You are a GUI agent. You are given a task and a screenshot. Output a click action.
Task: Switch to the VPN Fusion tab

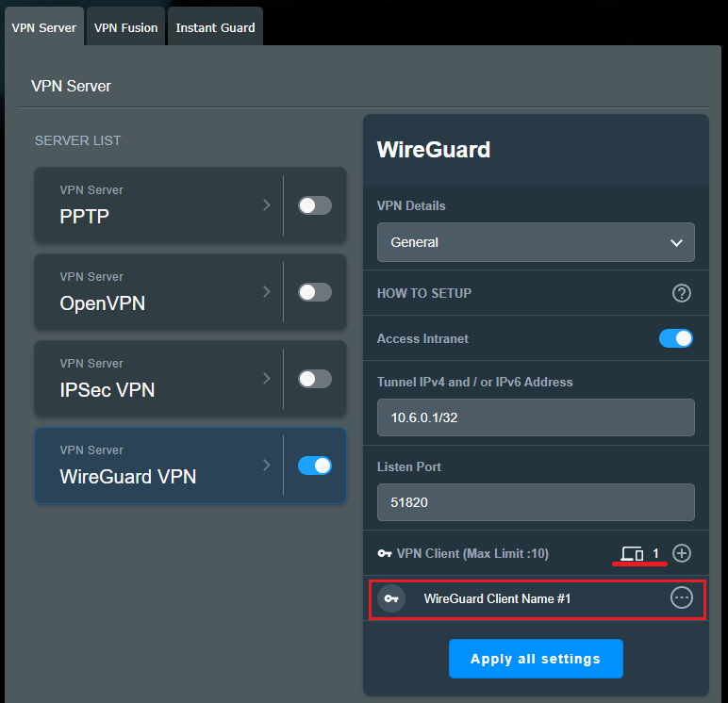(125, 28)
